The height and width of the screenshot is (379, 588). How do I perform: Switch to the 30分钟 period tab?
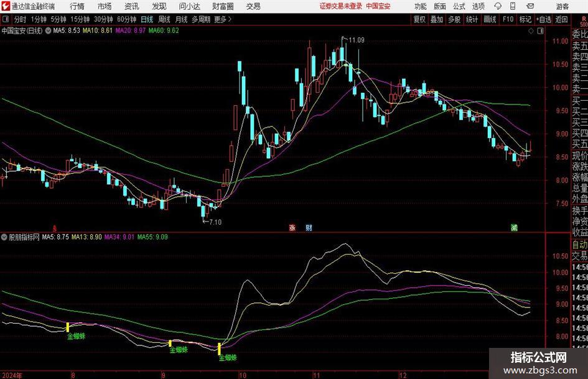pyautogui.click(x=103, y=19)
